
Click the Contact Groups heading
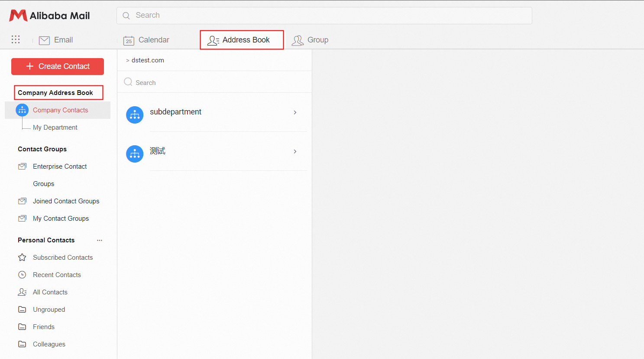(x=42, y=149)
